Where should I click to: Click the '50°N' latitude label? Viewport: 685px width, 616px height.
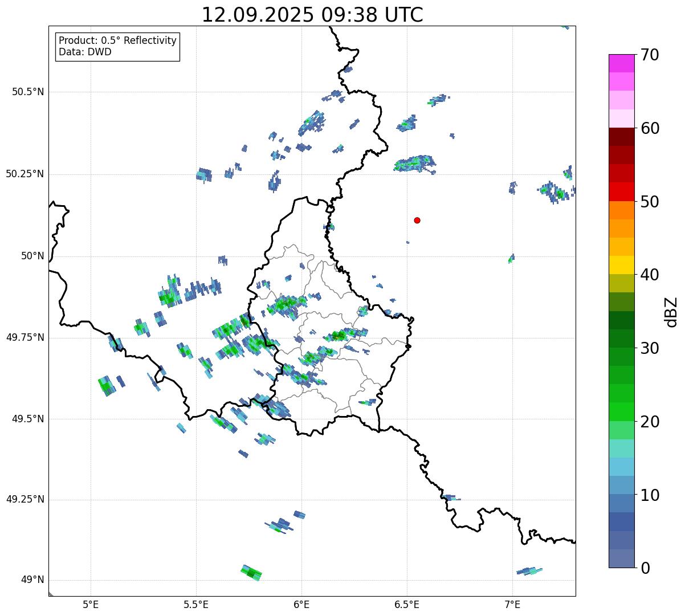[x=32, y=256]
